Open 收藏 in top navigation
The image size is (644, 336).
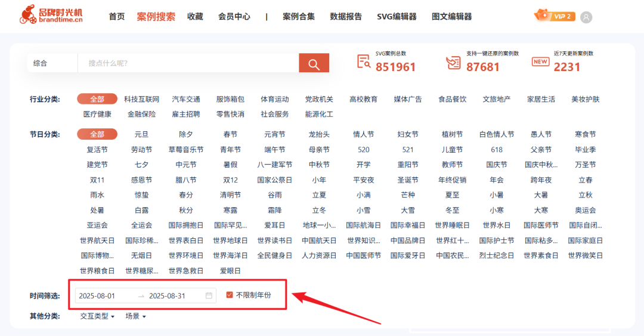pos(195,17)
